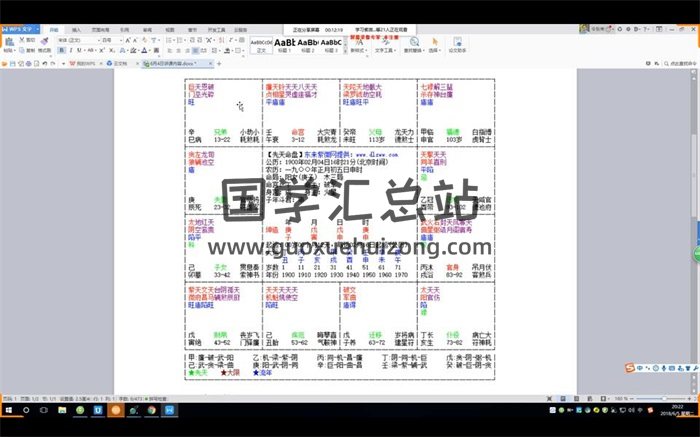Image resolution: width=700 pixels, height=437 pixels.
Task: Open the www.dlzww.com link in the chart
Action: pos(377,155)
